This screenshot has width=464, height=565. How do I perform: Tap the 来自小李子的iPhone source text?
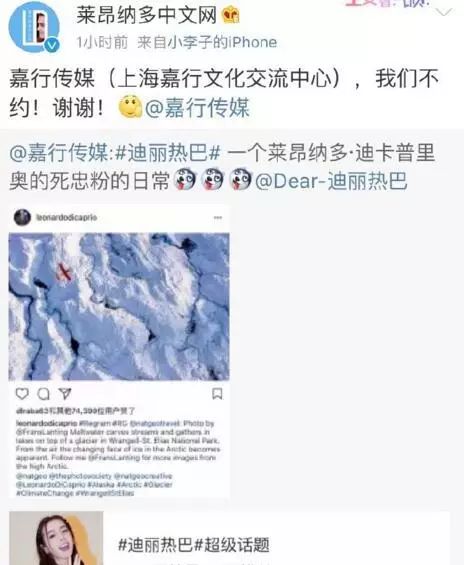coord(207,42)
